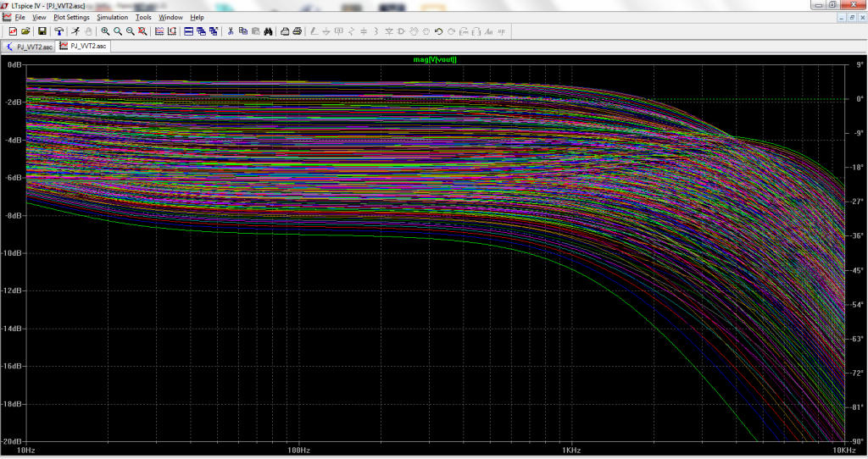Click the Place Resistor icon
868x459 pixels.
352,31
